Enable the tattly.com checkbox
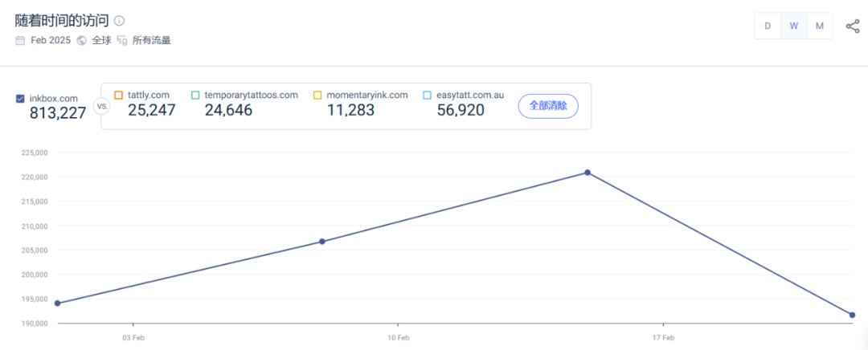Screen dimensions: 868x350 coord(119,96)
